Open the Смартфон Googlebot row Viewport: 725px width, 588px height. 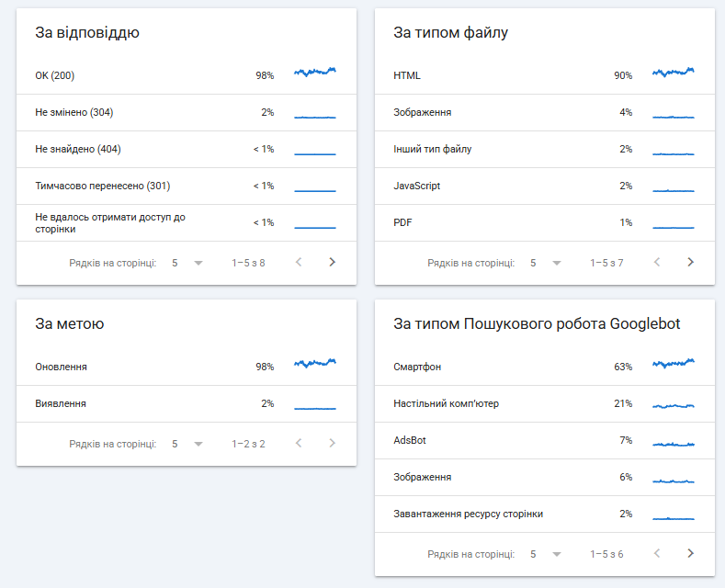pyautogui.click(x=545, y=367)
